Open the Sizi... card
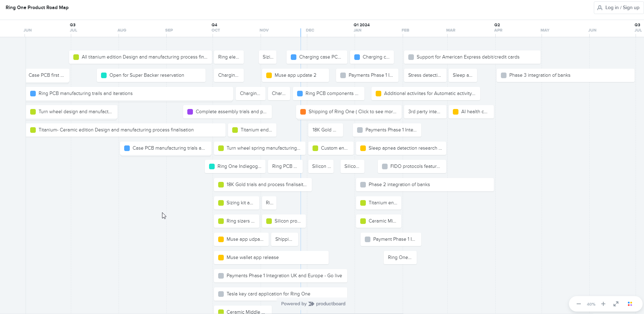 pyautogui.click(x=268, y=57)
